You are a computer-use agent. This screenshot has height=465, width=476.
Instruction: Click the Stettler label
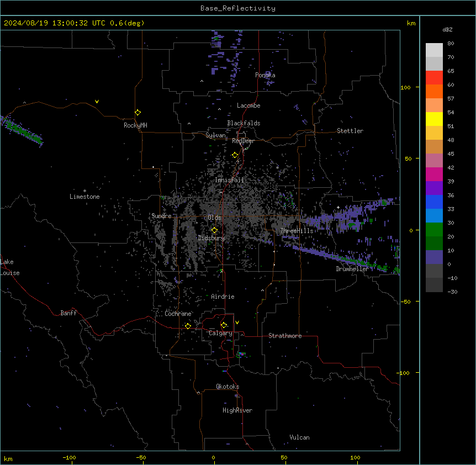[x=350, y=131]
